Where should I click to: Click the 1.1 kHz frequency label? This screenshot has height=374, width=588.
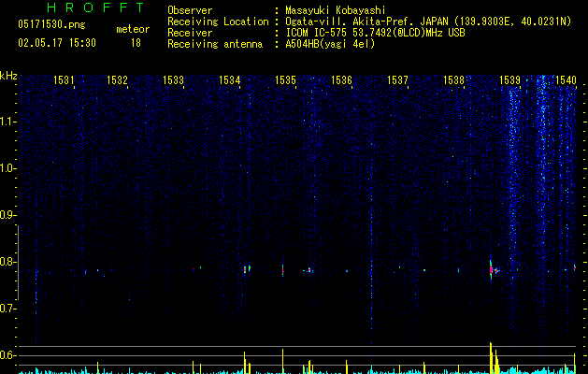[7, 122]
